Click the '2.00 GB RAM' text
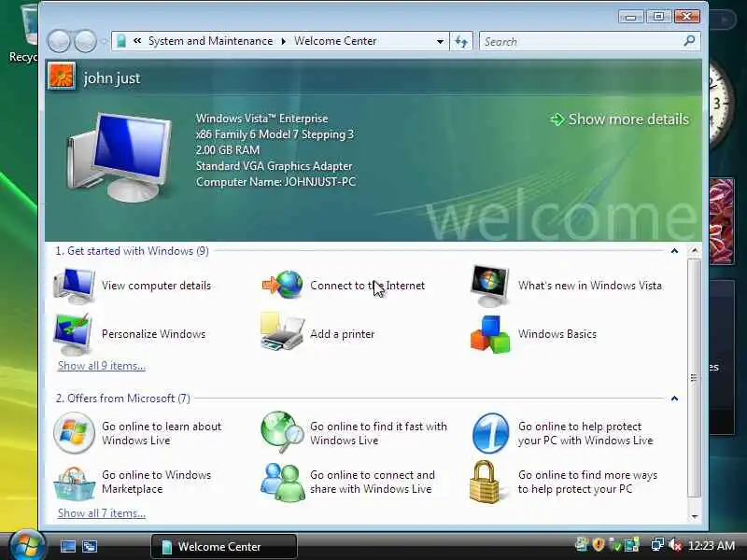Screen dimensions: 747x560 point(228,150)
